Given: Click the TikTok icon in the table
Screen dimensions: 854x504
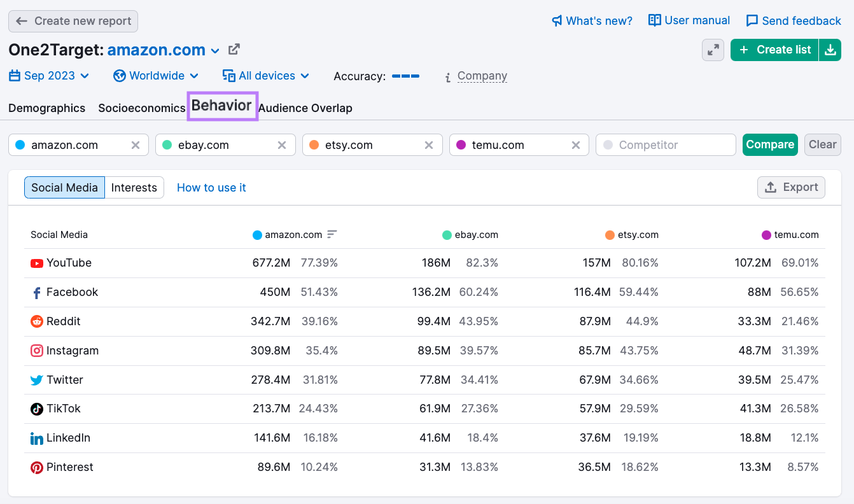Looking at the screenshot, I should pos(37,409).
